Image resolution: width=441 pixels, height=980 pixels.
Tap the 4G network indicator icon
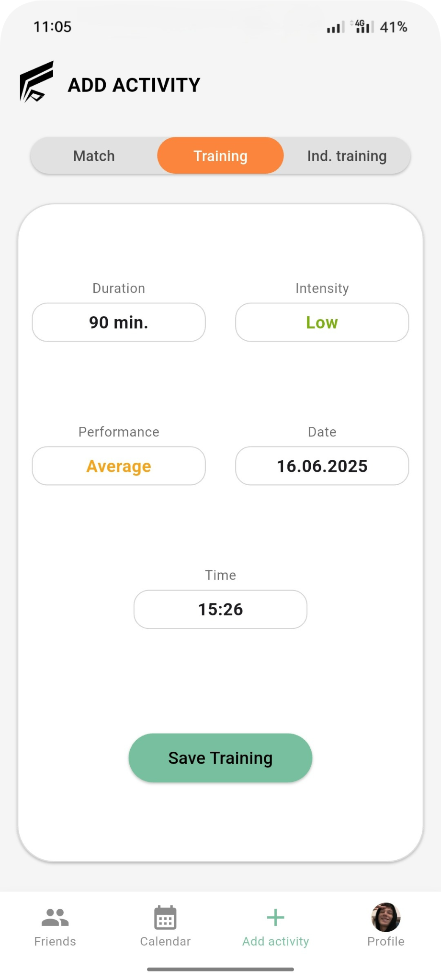[362, 27]
